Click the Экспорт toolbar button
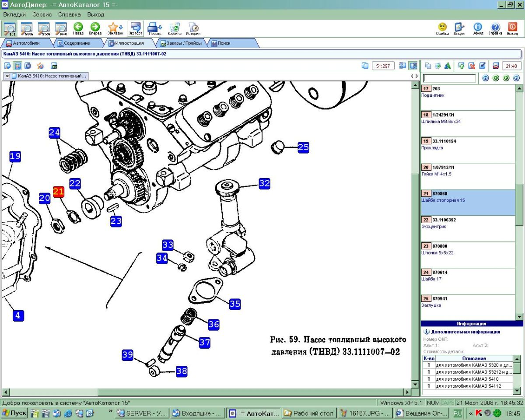The width and height of the screenshot is (525, 420). point(136,28)
